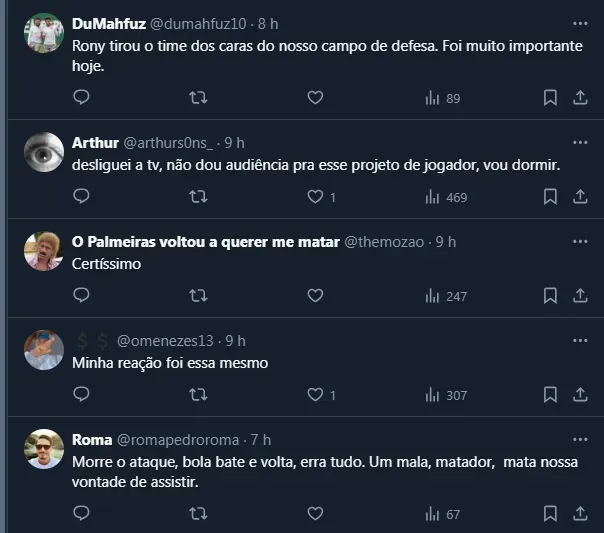Like the "Certíssimo" tweet
This screenshot has width=604, height=533.
(315, 296)
